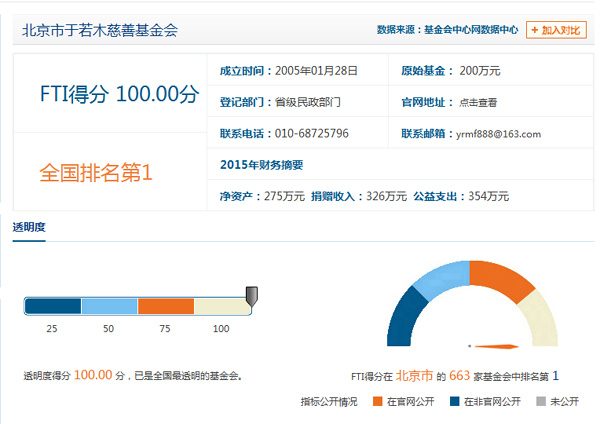Click the scale label 25
600x424 pixels.
(x=52, y=329)
